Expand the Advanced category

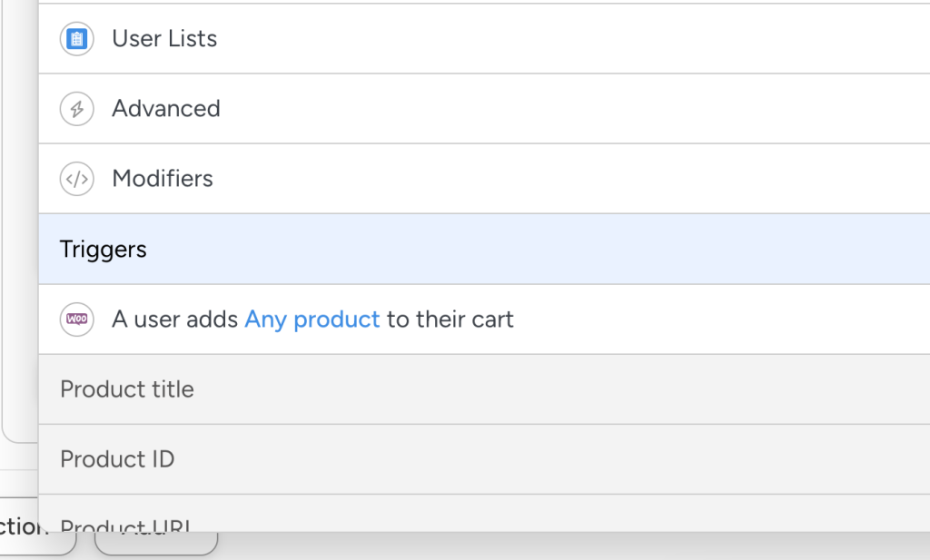[x=166, y=109]
